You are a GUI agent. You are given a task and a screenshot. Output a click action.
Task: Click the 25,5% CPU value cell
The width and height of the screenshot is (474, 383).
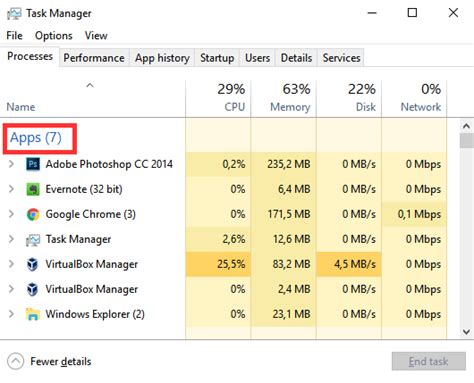(x=218, y=264)
